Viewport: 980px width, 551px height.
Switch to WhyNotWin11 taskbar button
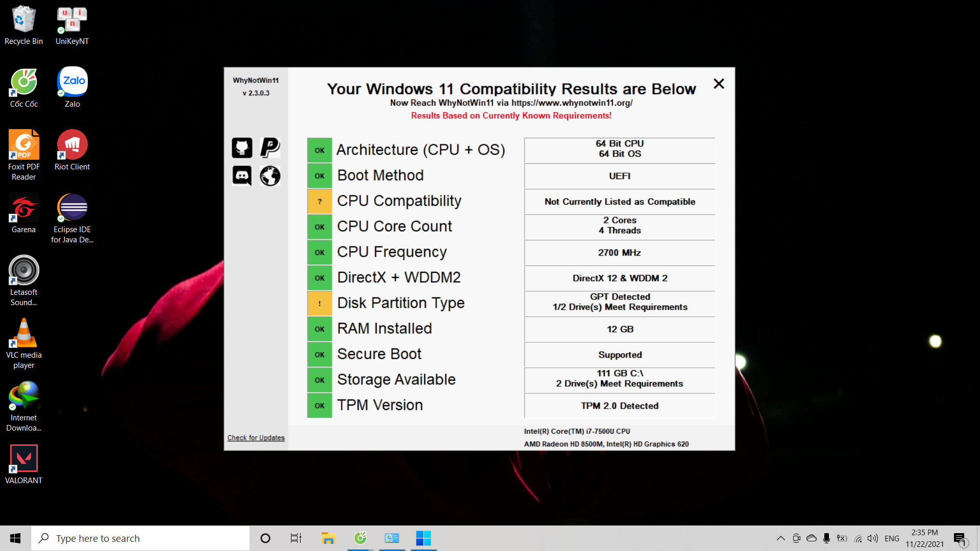(x=424, y=538)
